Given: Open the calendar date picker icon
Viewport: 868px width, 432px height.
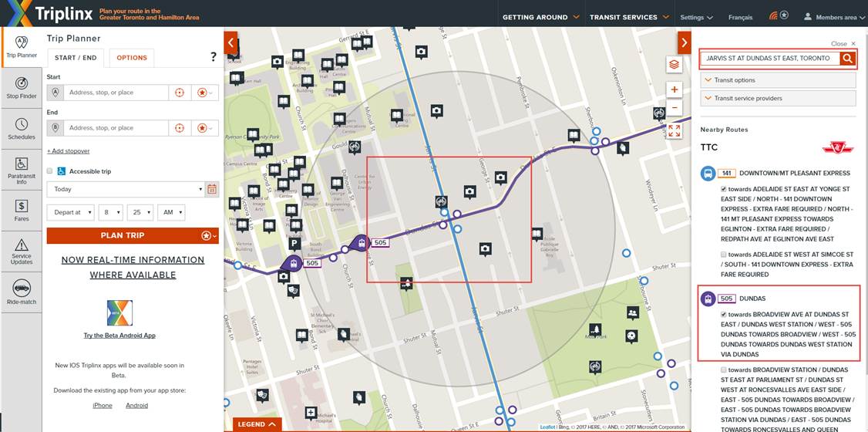Looking at the screenshot, I should click(212, 189).
